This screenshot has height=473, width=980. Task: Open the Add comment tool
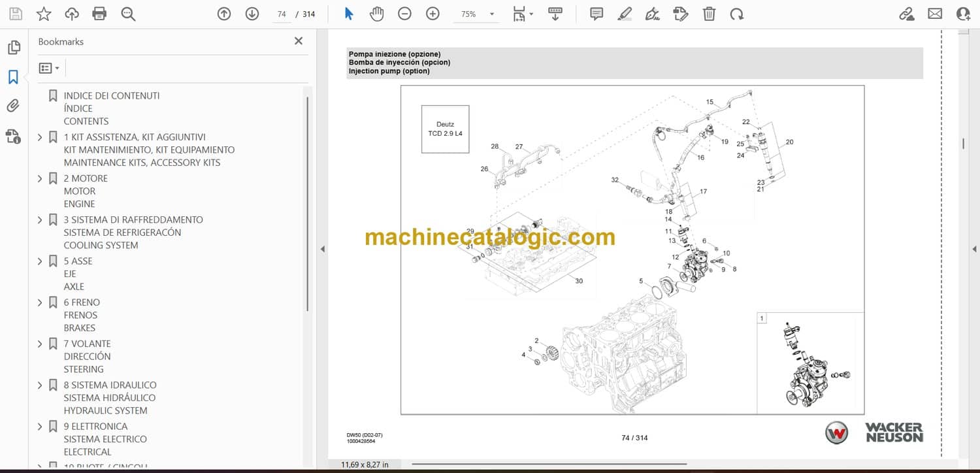coord(596,14)
